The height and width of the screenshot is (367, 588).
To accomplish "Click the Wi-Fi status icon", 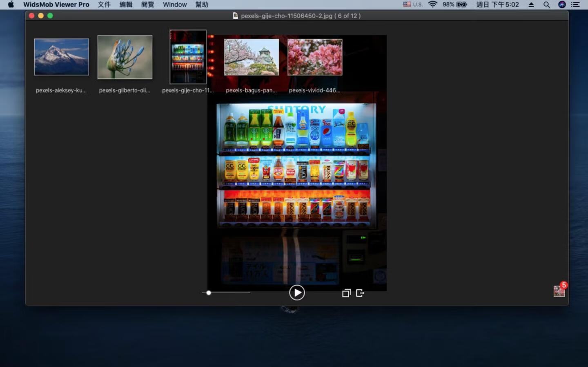I will (432, 4).
